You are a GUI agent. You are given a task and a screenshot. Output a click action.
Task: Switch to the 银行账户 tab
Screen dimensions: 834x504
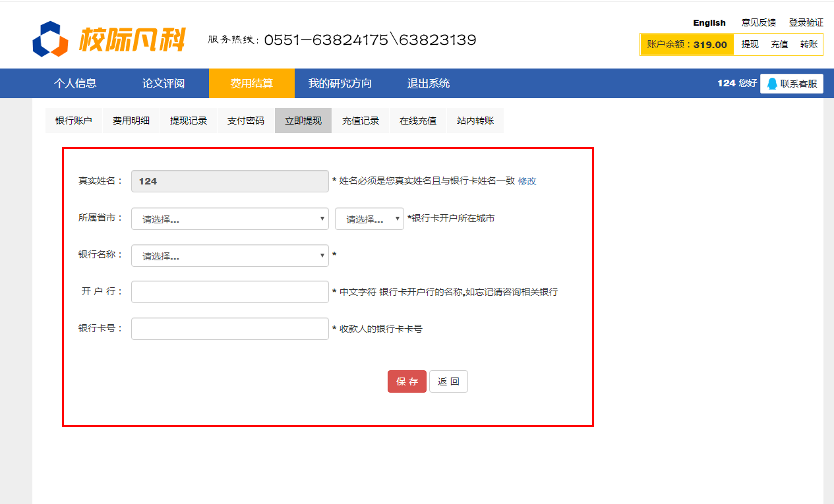74,121
